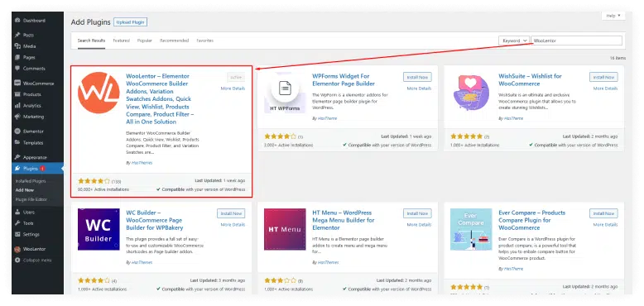Viewport: 644px width, 306px height.
Task: Click the Elementor icon in sidebar
Action: pyautogui.click(x=17, y=131)
